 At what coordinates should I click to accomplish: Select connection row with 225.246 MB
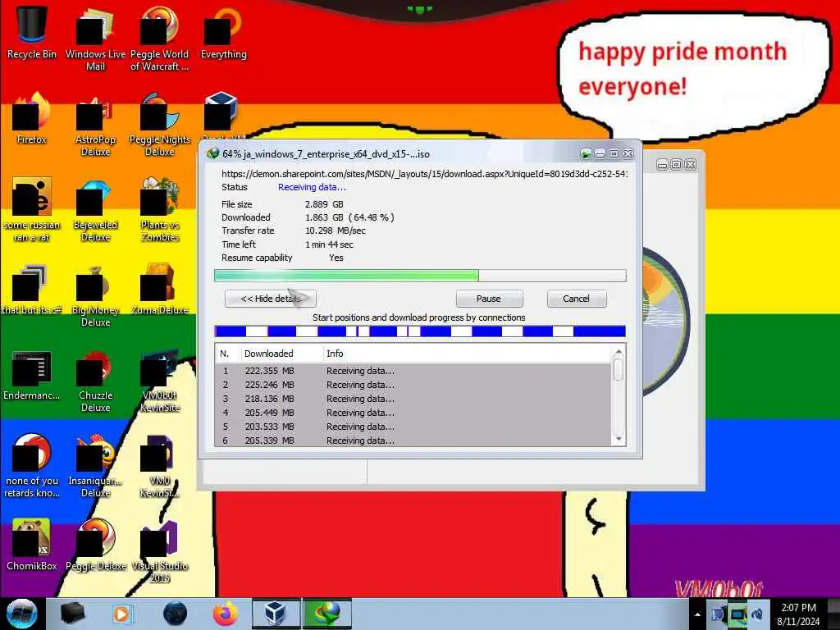[413, 385]
